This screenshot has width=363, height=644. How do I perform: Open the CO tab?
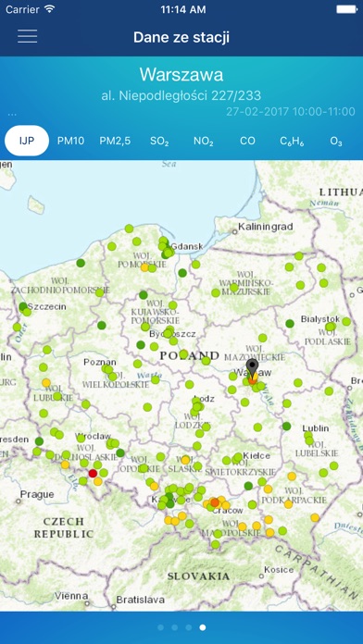point(247,141)
